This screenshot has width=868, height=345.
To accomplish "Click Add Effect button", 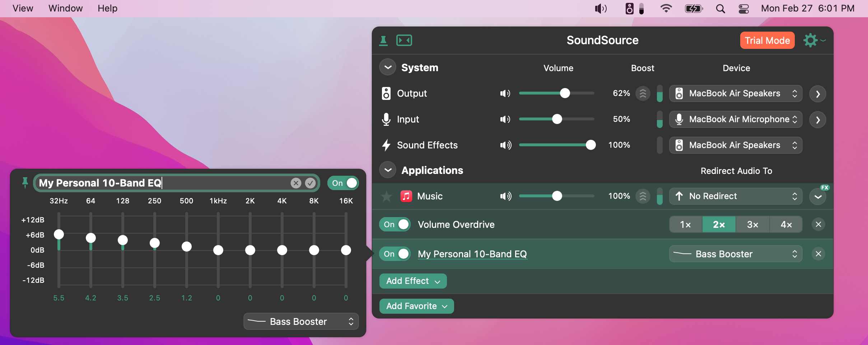I will pyautogui.click(x=413, y=281).
